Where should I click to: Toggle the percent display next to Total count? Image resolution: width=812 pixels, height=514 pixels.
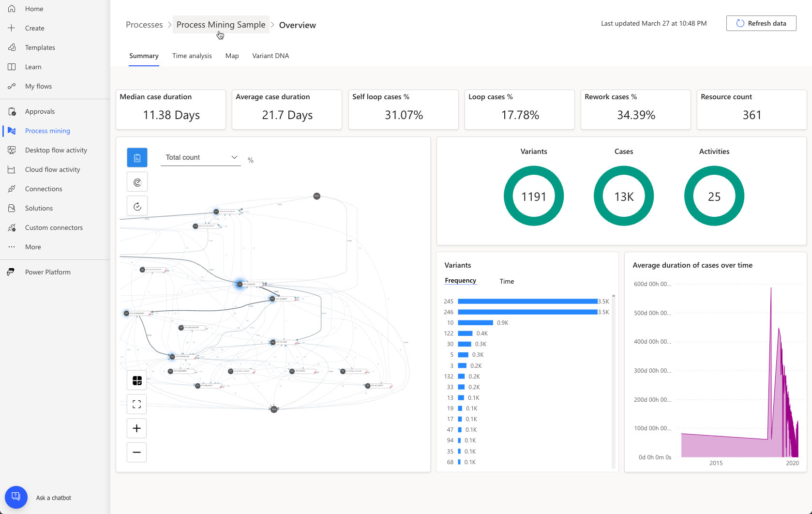coord(251,160)
